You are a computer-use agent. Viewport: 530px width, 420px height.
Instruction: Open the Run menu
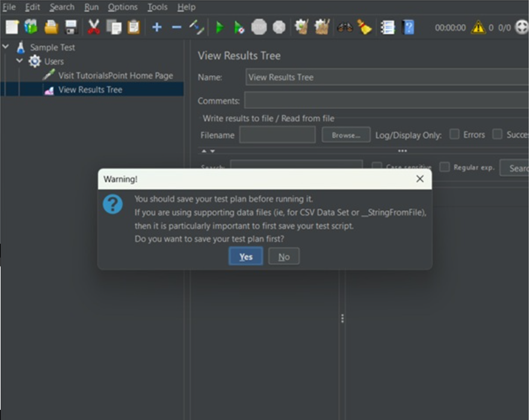[91, 7]
